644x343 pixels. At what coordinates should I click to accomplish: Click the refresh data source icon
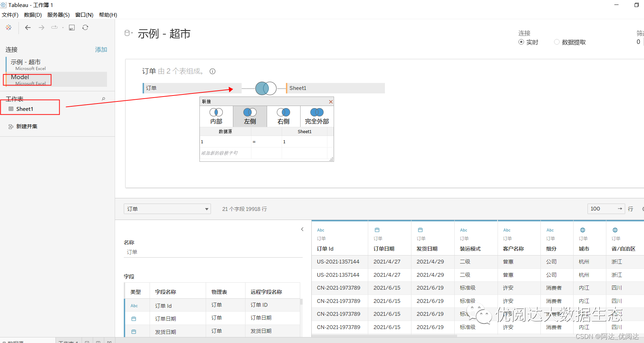(85, 28)
